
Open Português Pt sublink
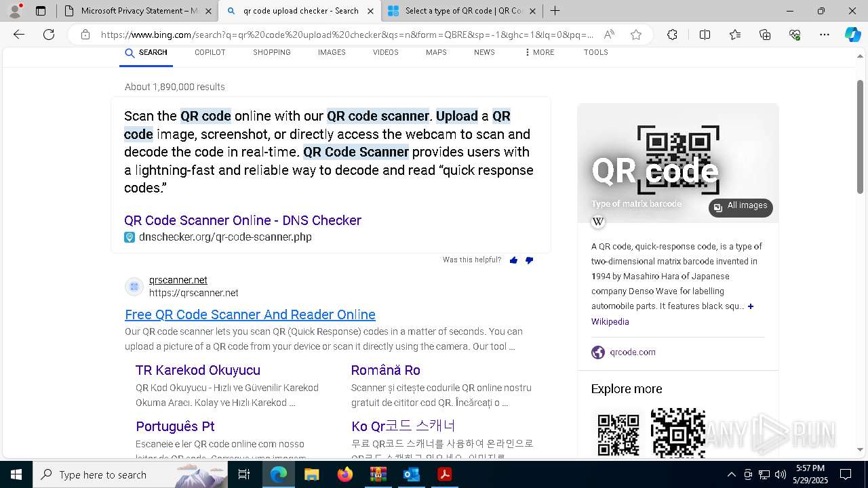click(175, 426)
